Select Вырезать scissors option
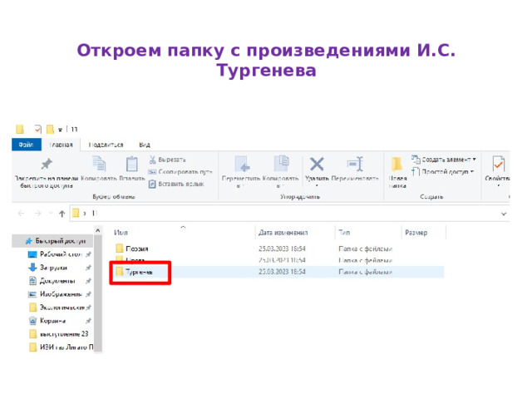Image resolution: width=532 pixels, height=399 pixels. [x=167, y=160]
